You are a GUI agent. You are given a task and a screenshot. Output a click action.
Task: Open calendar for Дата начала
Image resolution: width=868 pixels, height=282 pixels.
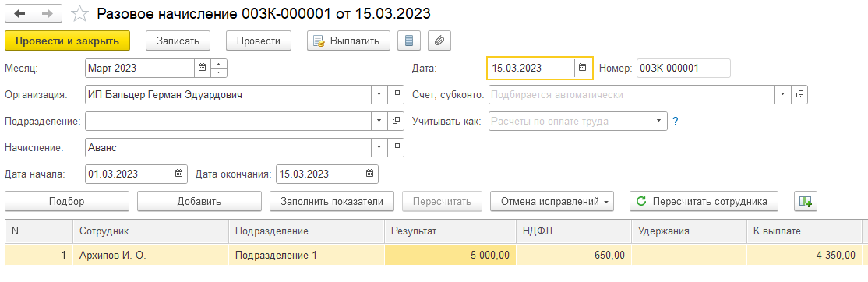(178, 174)
